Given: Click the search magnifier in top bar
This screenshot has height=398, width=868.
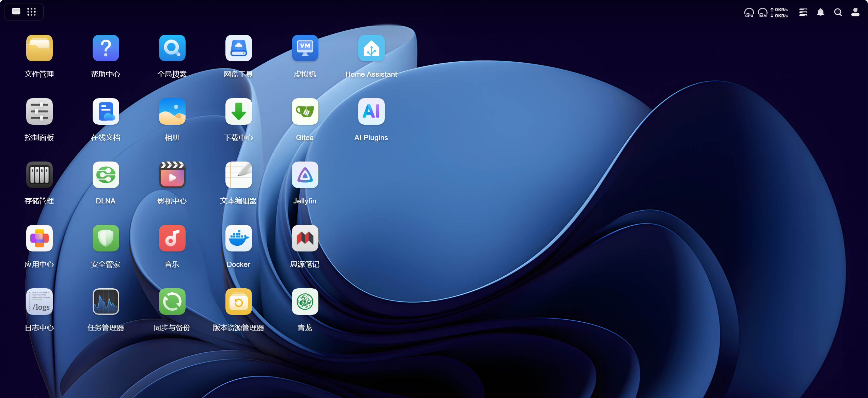Looking at the screenshot, I should click(x=838, y=12).
